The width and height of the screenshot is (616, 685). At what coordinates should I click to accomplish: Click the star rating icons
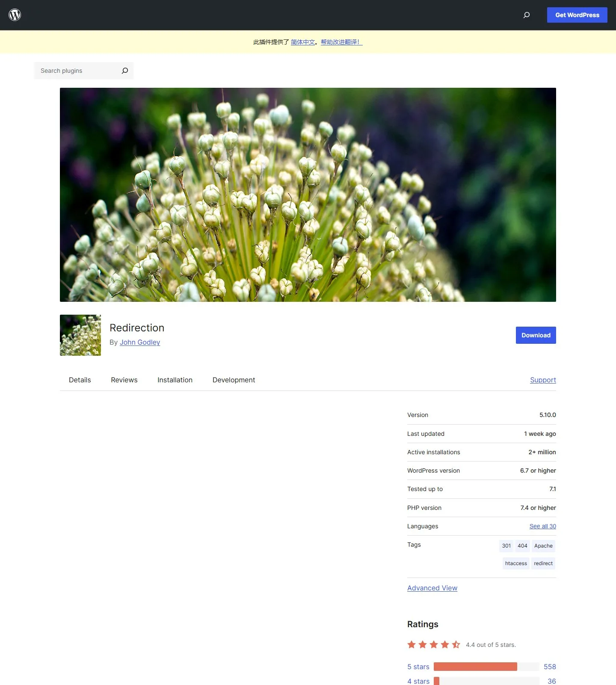point(434,644)
